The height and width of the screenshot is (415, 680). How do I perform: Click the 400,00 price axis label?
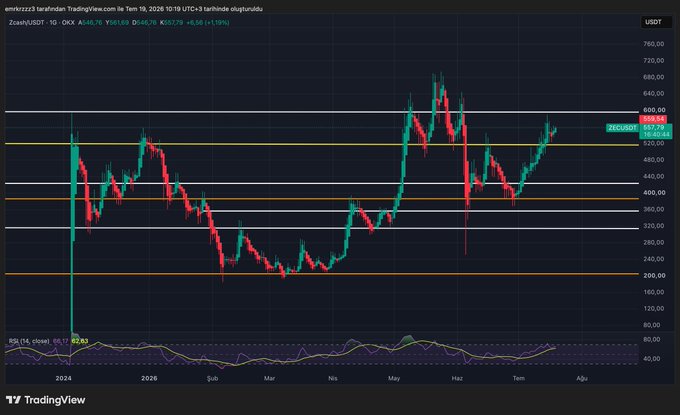[654, 193]
